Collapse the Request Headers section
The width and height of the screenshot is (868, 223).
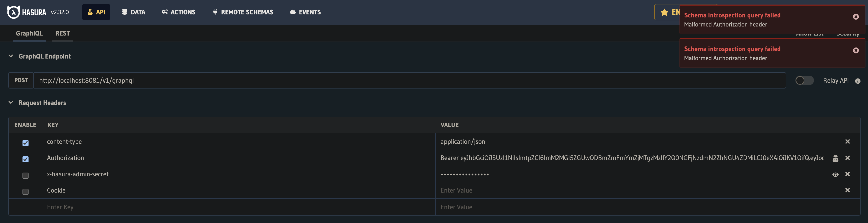[10, 103]
